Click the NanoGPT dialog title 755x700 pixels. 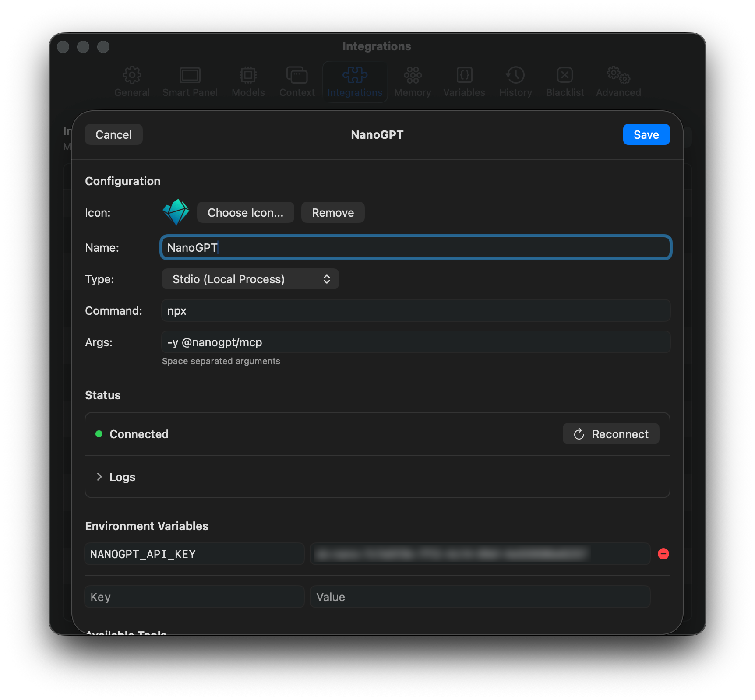pos(377,134)
